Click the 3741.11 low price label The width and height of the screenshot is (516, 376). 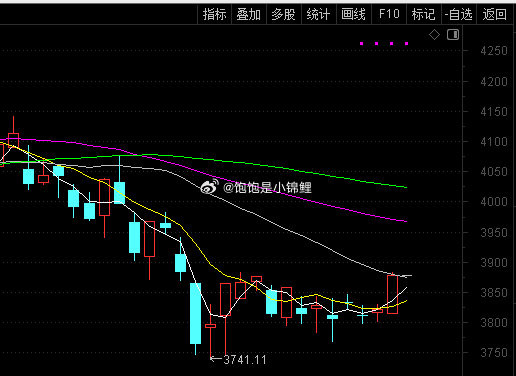[x=245, y=360]
